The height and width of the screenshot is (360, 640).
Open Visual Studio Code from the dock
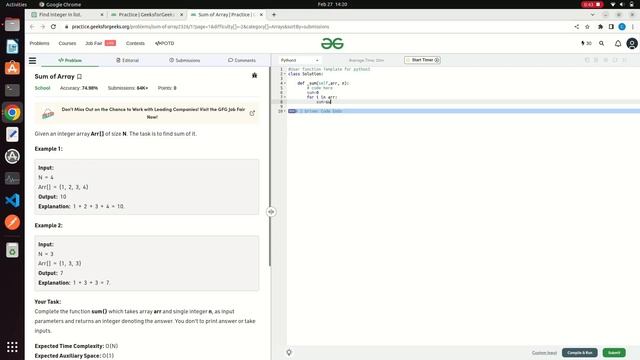coord(12,200)
